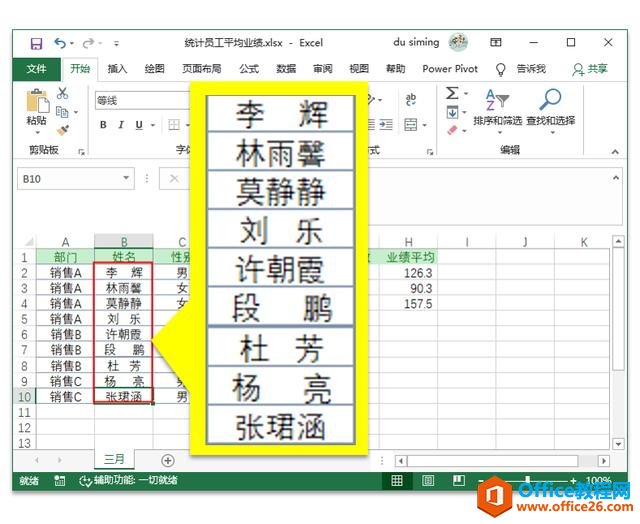Click the du siming account avatar

click(x=458, y=42)
